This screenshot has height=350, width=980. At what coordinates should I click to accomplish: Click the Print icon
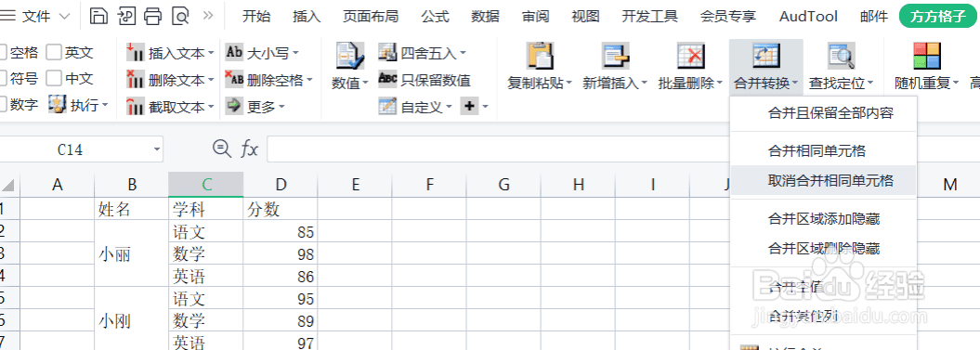coord(153,17)
